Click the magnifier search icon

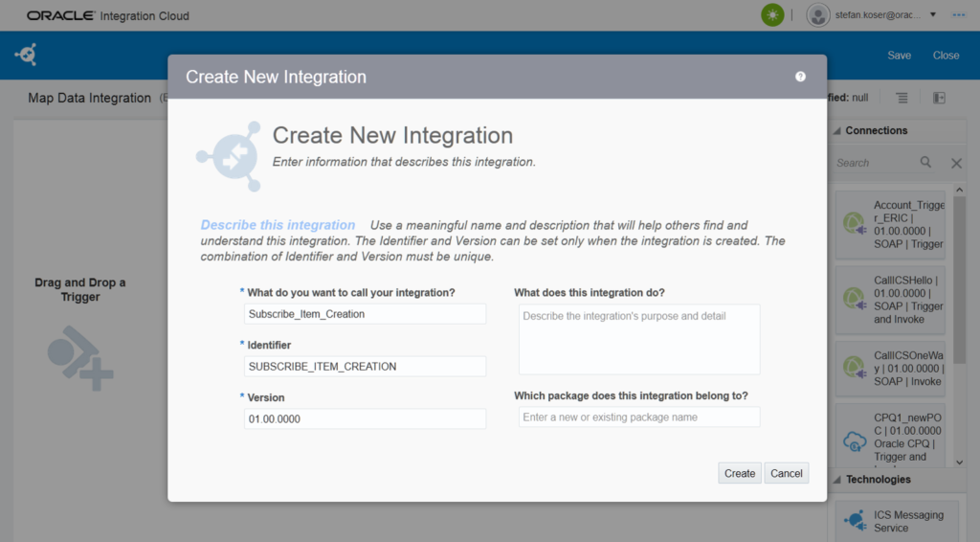(925, 163)
